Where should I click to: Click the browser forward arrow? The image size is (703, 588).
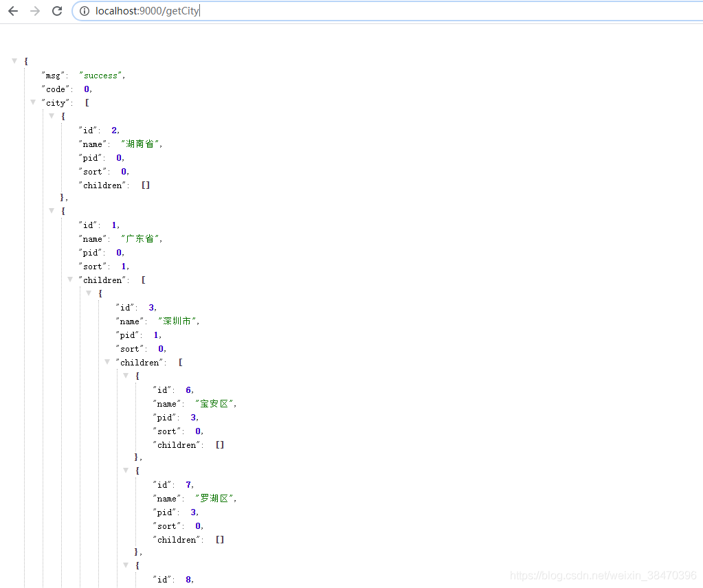35,11
